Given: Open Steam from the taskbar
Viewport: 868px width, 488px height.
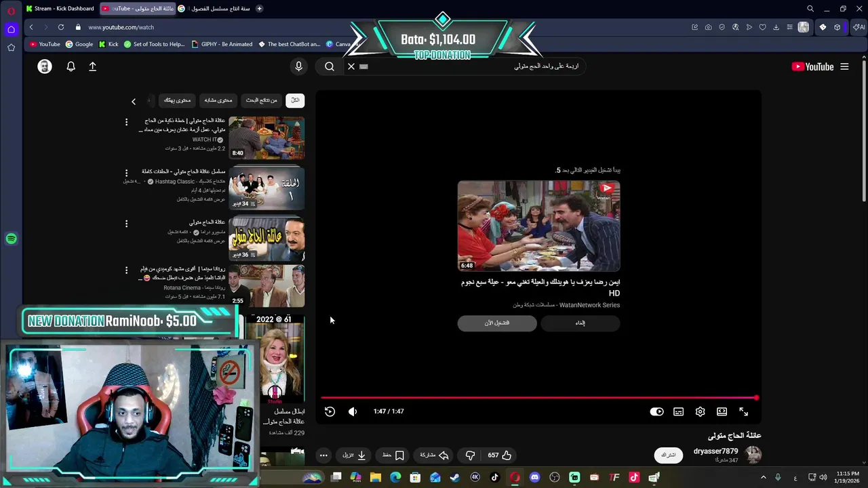Looking at the screenshot, I should pos(454,477).
